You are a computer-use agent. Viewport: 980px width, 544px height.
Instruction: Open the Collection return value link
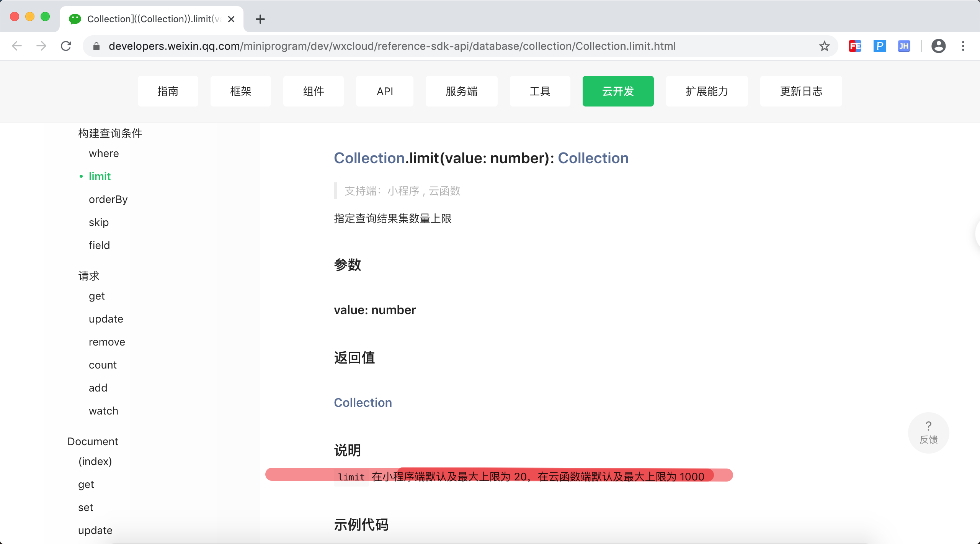click(363, 402)
